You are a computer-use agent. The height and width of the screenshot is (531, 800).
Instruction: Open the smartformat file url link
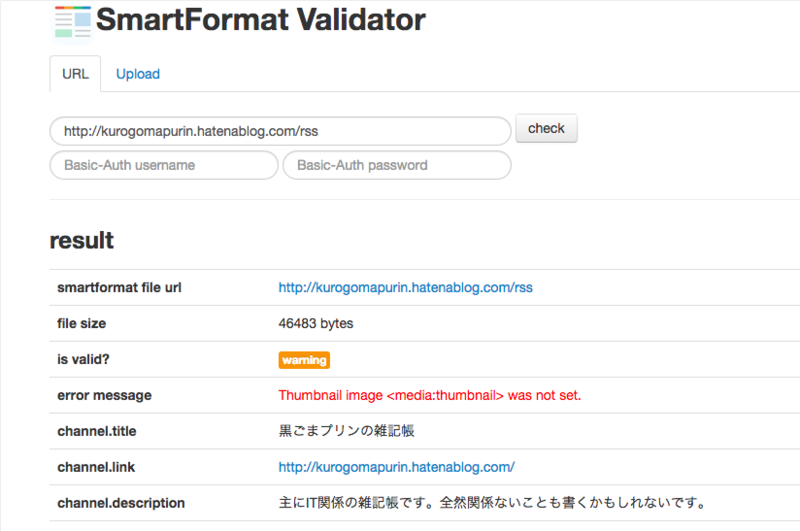pos(405,288)
